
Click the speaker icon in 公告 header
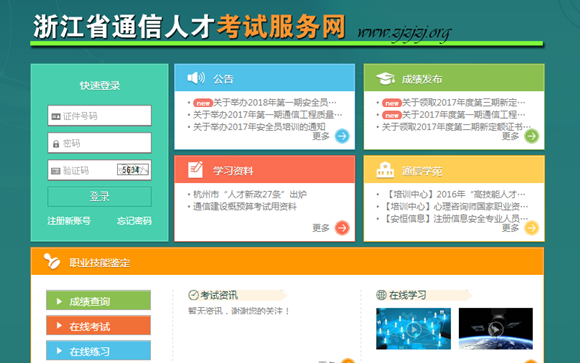coord(196,78)
